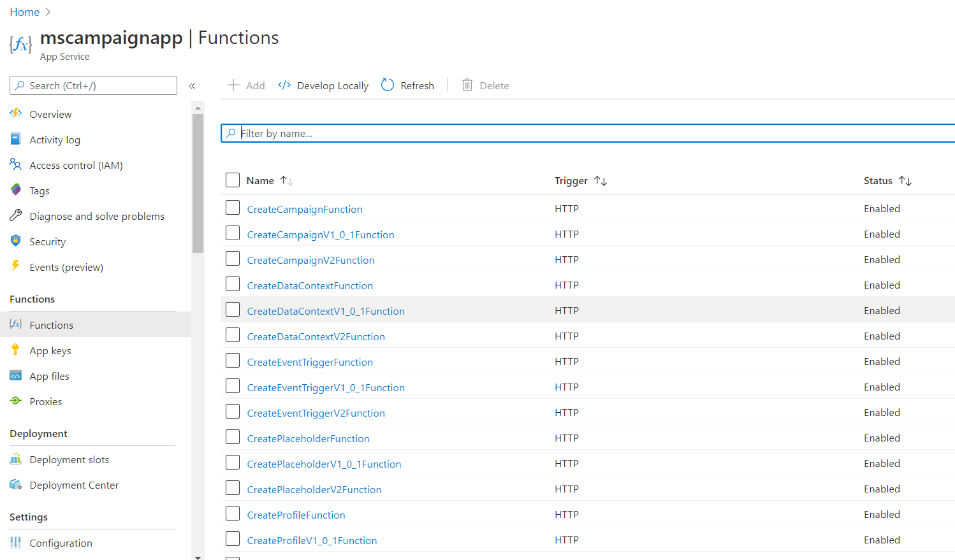Collapse the sidebar with double-chevron button
The width and height of the screenshot is (955, 560).
click(192, 85)
